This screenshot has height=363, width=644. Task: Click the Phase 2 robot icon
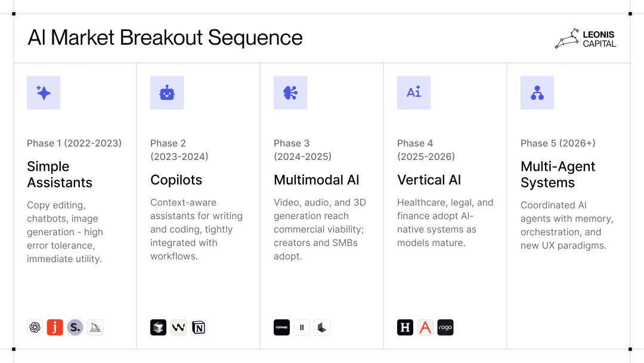coord(167,93)
